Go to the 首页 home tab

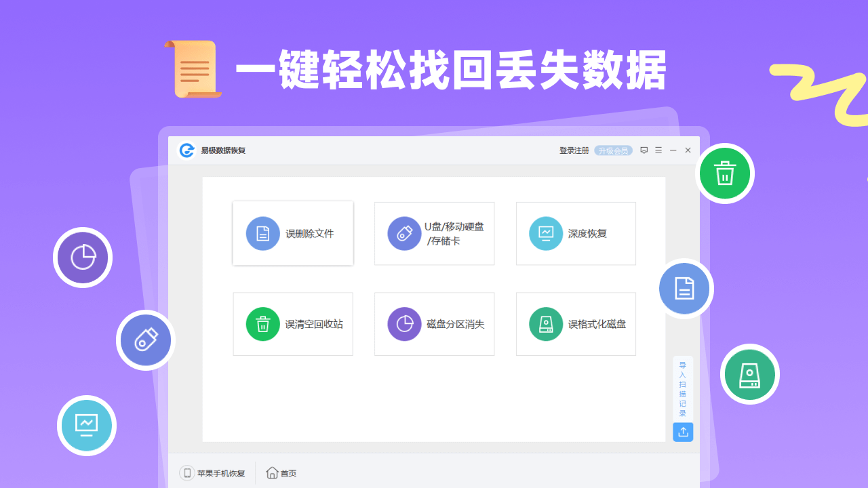[x=281, y=473]
